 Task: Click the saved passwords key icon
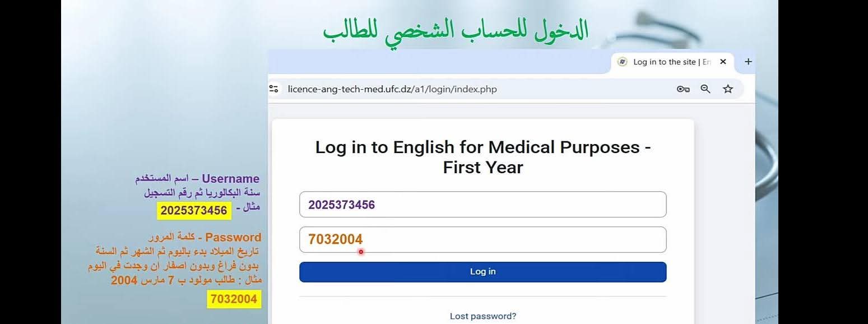pos(683,89)
